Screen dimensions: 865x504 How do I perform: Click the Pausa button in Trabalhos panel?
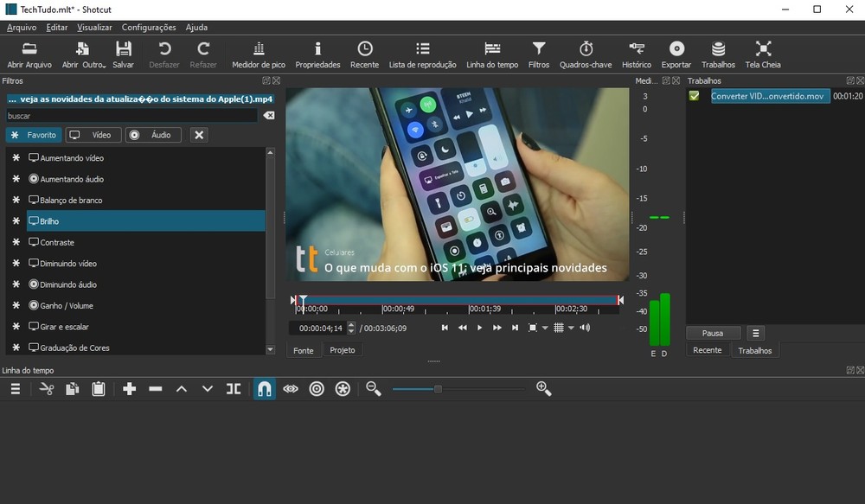coord(713,333)
